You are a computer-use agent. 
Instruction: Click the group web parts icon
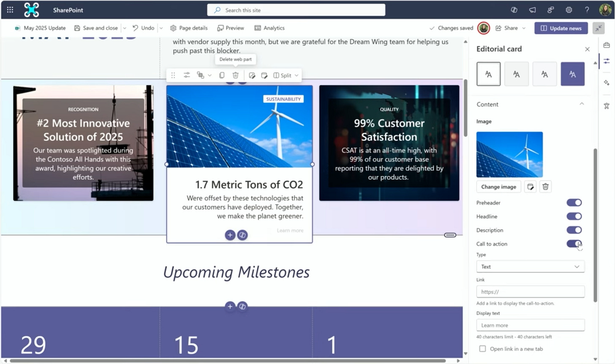point(200,75)
